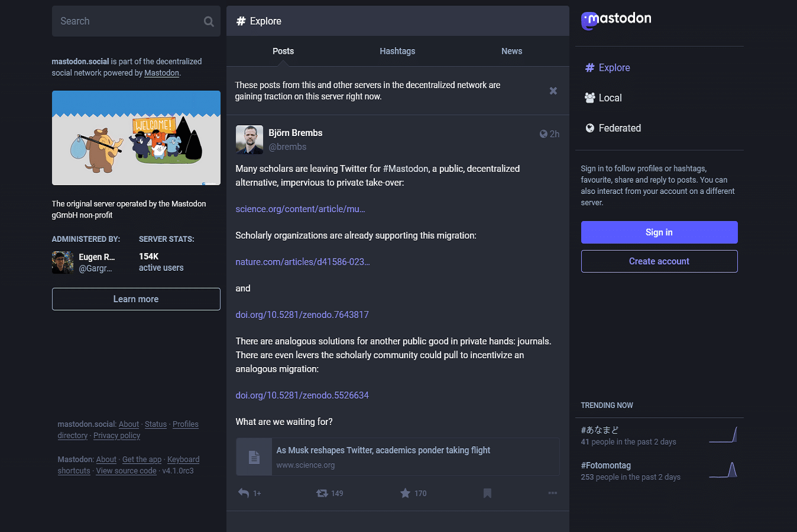797x532 pixels.
Task: Open the Status footer link
Action: [x=155, y=424]
